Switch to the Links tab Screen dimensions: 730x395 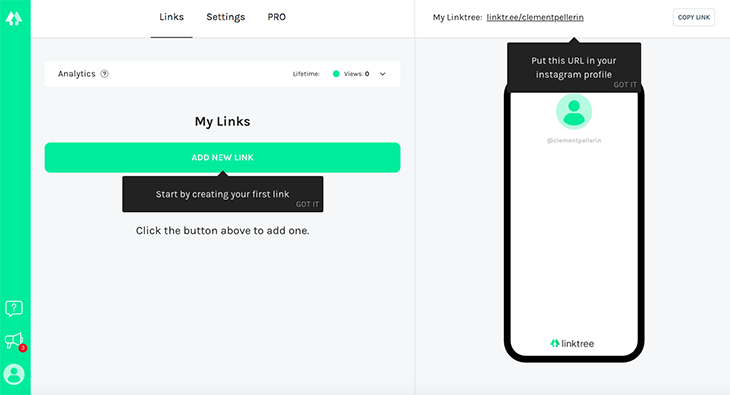171,17
